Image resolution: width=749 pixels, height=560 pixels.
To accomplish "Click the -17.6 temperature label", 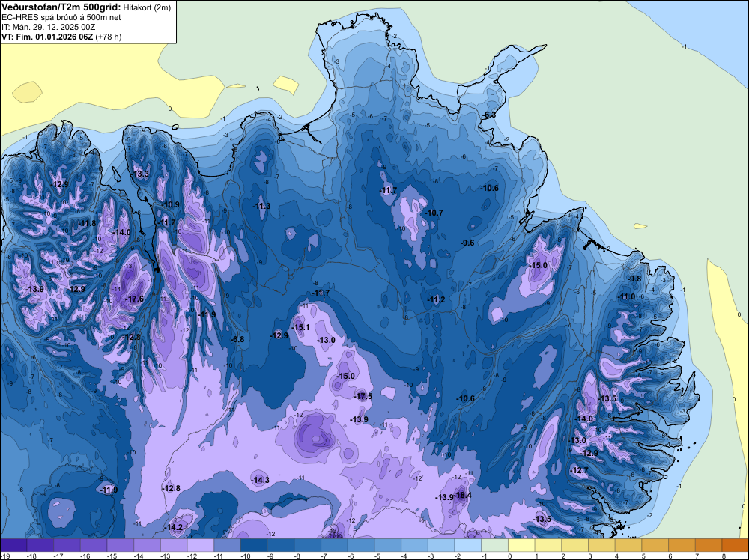I will coord(134,299).
